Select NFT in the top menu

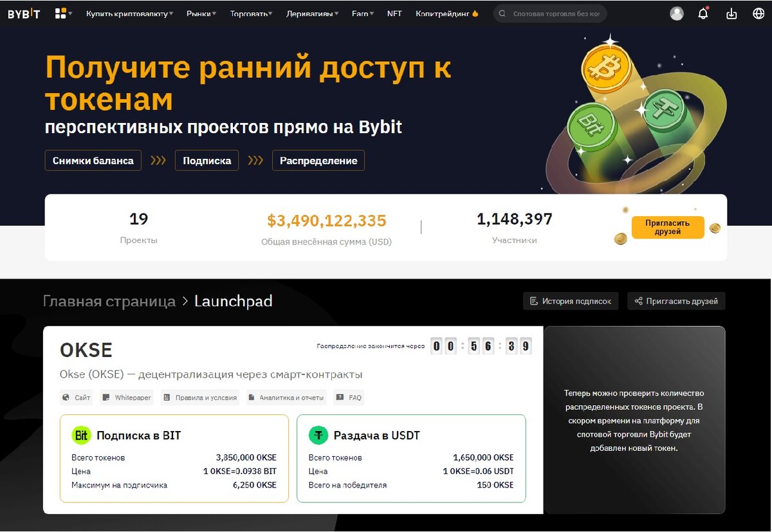tap(394, 13)
